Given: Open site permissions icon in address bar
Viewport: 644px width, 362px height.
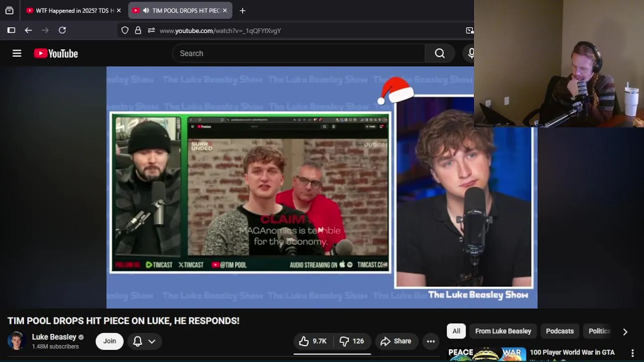Looking at the screenshot, I should [x=151, y=31].
